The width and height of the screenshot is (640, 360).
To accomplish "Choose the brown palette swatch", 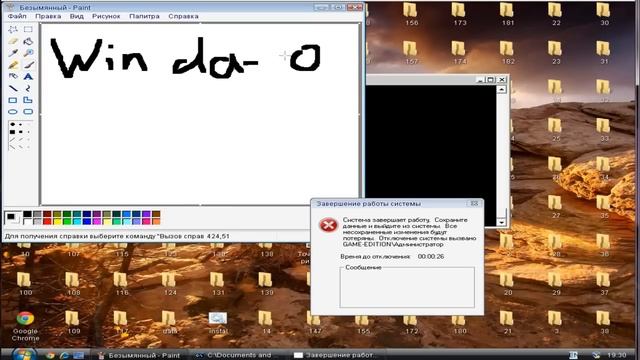I will click(156, 214).
